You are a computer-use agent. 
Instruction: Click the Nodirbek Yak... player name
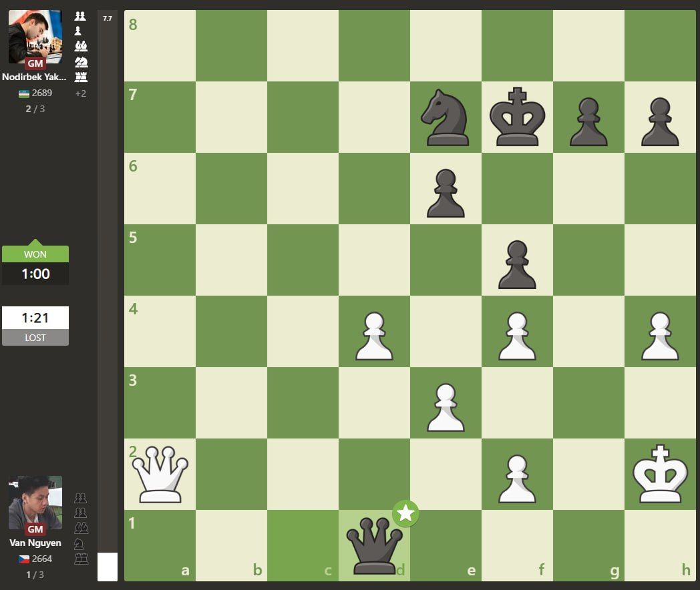[x=35, y=77]
